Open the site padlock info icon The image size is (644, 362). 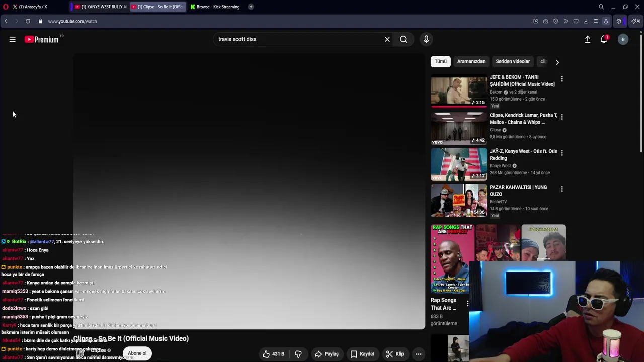coord(40,21)
